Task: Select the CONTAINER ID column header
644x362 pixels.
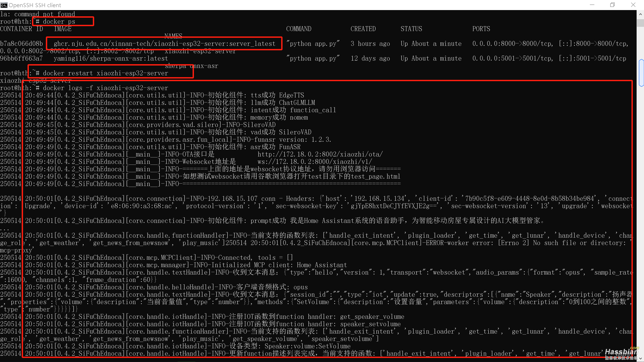Action: tap(21, 29)
